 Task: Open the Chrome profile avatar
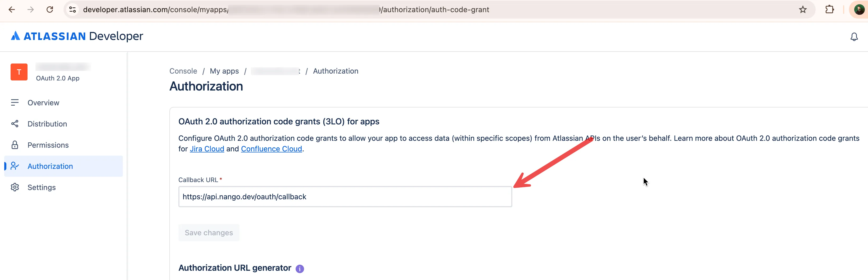(859, 10)
